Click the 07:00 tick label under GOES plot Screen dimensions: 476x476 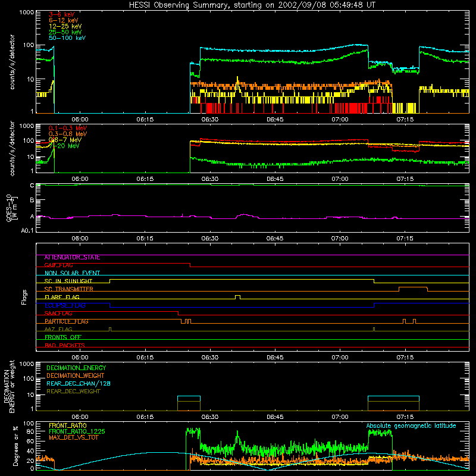[x=340, y=239]
